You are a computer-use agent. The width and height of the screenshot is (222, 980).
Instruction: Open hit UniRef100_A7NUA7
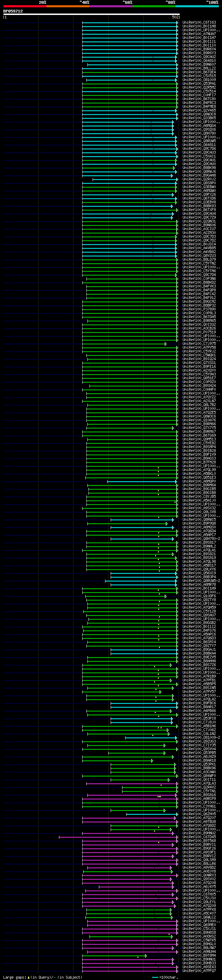199,34
